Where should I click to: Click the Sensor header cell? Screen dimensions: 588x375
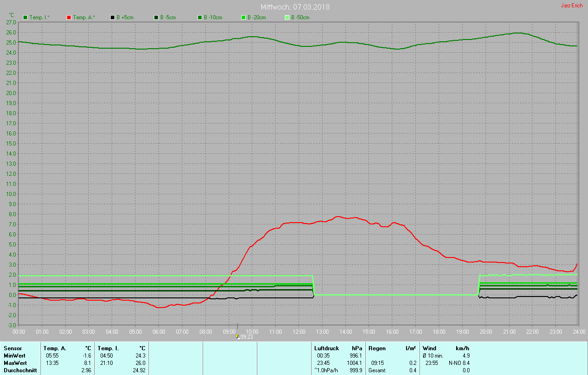[13, 348]
